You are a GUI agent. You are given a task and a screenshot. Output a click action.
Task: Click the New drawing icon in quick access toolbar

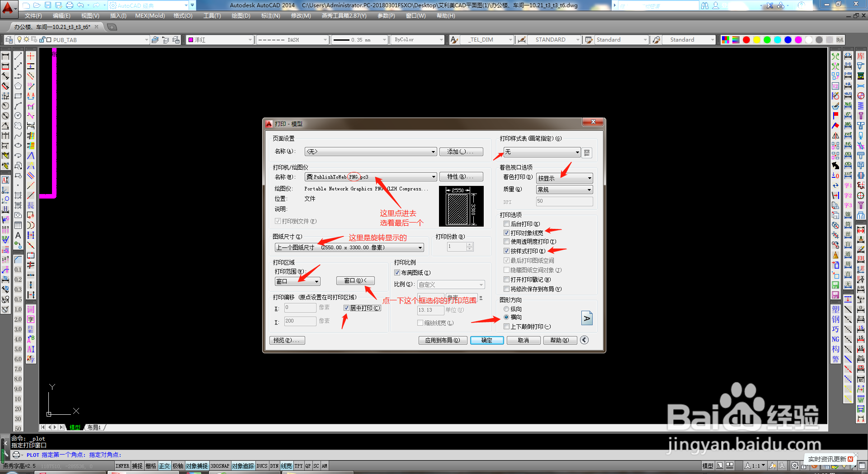click(x=26, y=5)
